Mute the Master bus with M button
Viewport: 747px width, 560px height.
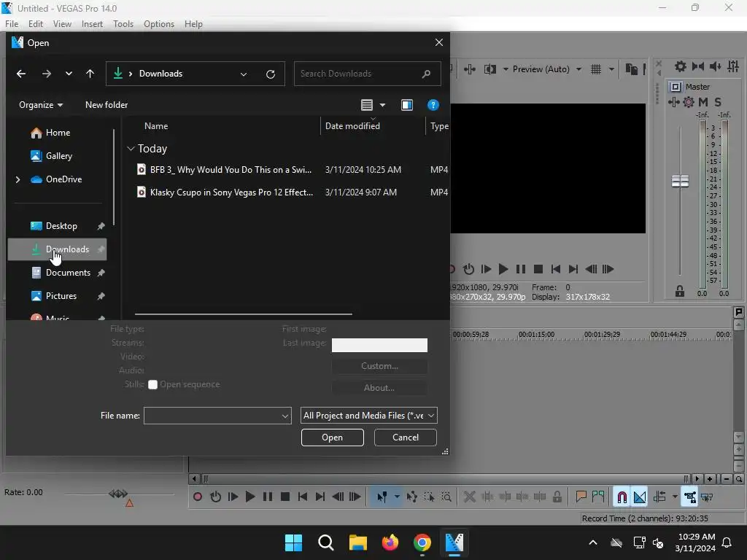coord(703,102)
